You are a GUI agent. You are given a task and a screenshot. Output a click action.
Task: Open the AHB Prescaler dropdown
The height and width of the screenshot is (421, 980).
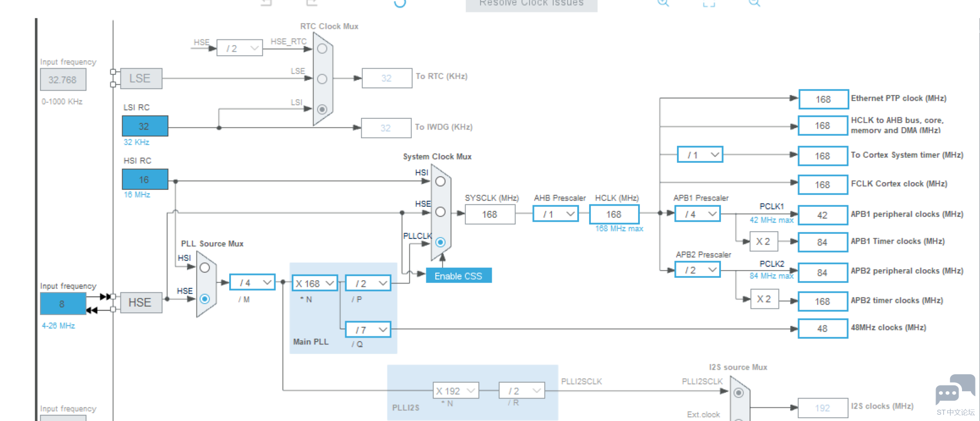pyautogui.click(x=556, y=214)
